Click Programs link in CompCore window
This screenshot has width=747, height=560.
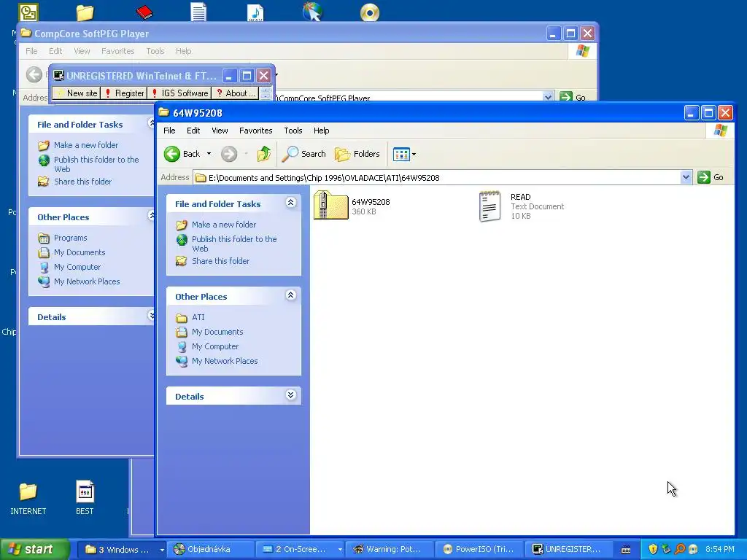pos(71,238)
